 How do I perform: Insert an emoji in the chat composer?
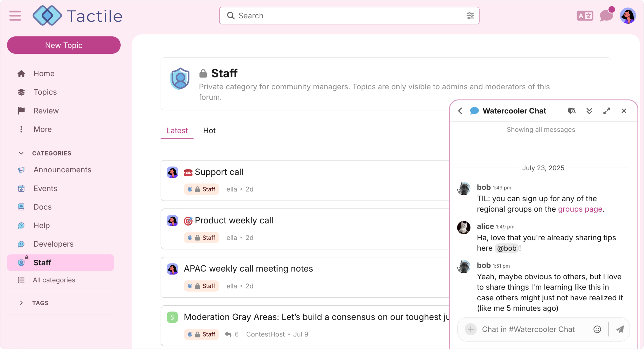click(597, 329)
